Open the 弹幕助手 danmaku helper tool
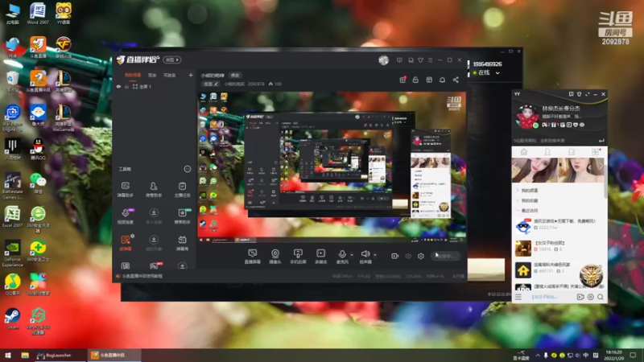The image size is (644, 362). [126, 189]
